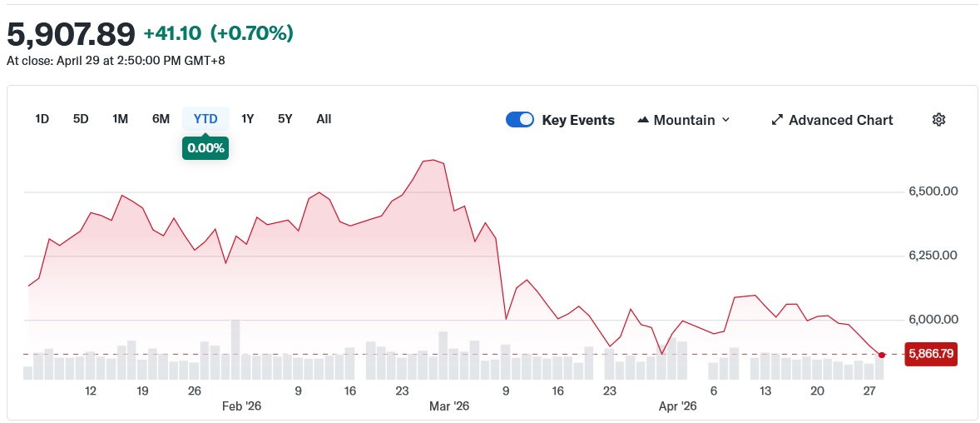The image size is (980, 423).
Task: Click the 6,250.00 y-axis label
Action: click(x=933, y=256)
